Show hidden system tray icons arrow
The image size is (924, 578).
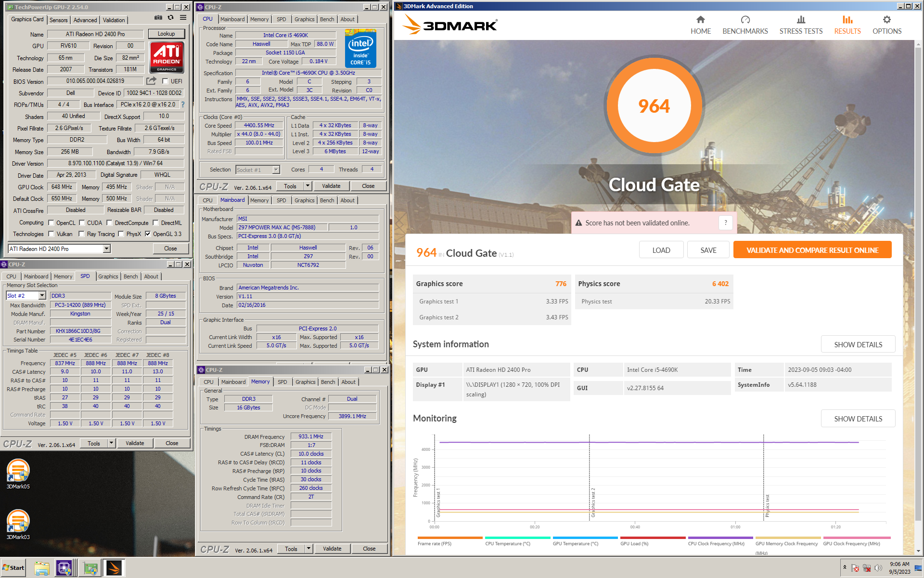(845, 567)
